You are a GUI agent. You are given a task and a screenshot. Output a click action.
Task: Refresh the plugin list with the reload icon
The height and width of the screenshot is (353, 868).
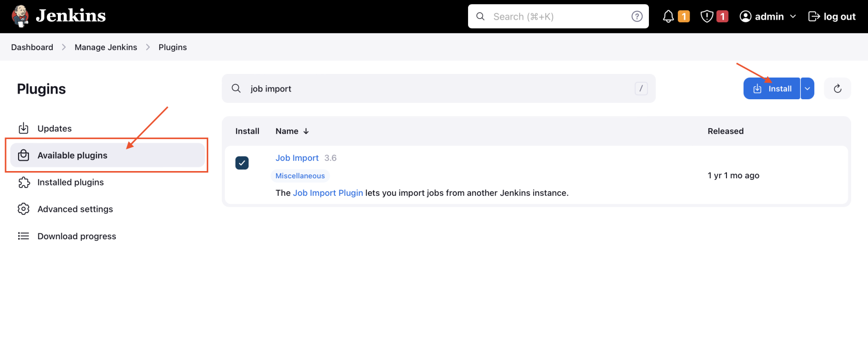click(837, 88)
